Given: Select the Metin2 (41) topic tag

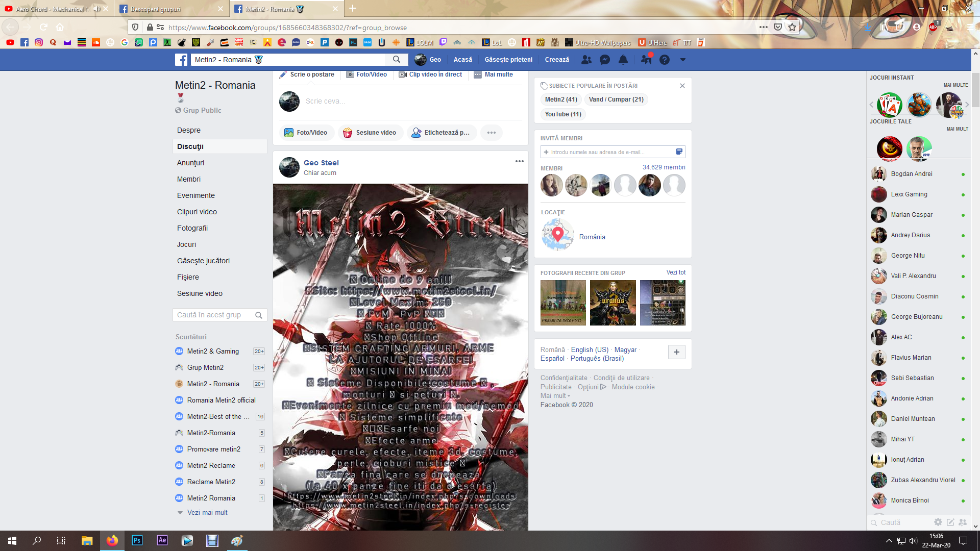Looking at the screenshot, I should tap(561, 99).
